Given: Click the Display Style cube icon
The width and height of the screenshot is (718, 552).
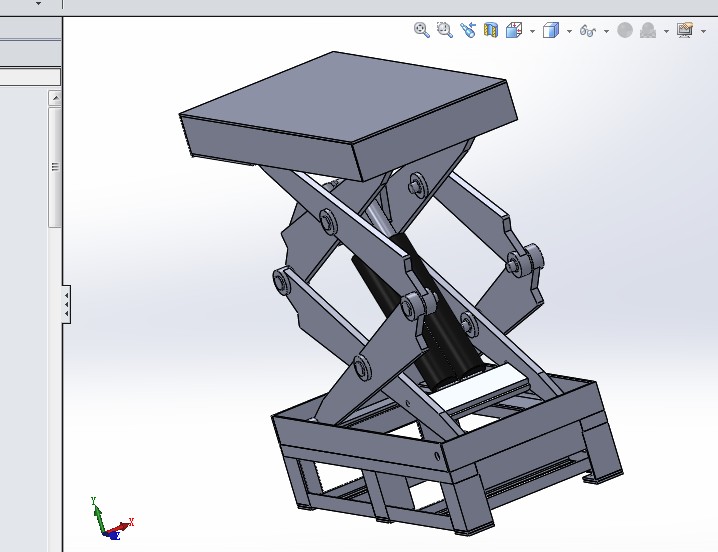Looking at the screenshot, I should [x=551, y=30].
